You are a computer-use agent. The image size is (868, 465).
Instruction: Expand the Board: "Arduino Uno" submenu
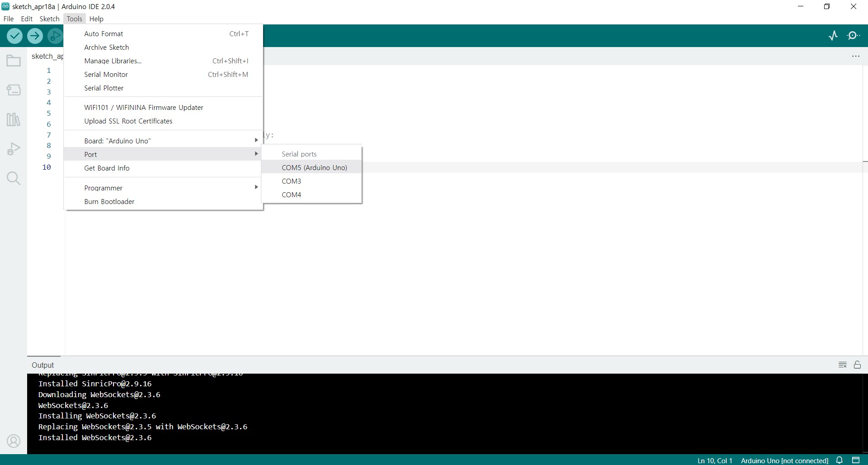coord(163,141)
